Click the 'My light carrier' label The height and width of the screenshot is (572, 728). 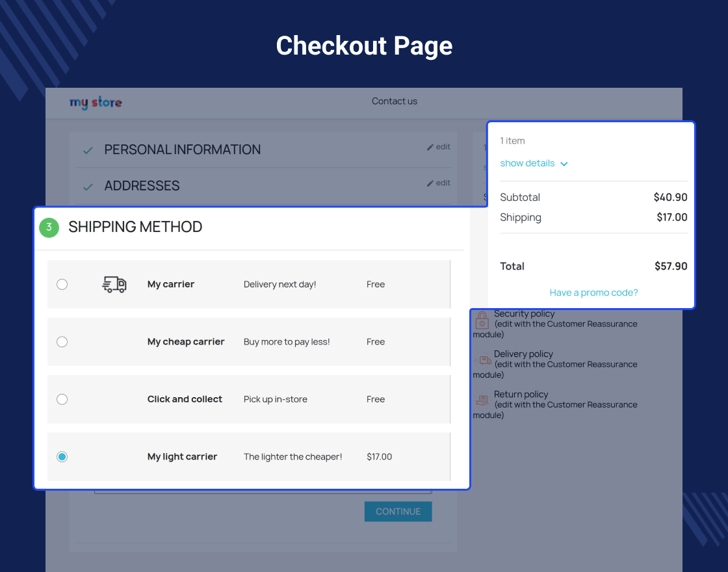click(x=182, y=457)
